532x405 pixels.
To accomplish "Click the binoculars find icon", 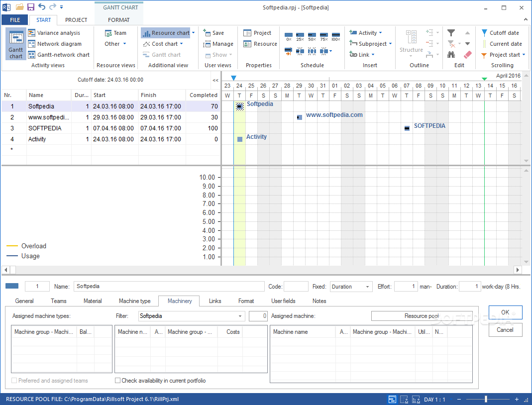I will tap(451, 55).
